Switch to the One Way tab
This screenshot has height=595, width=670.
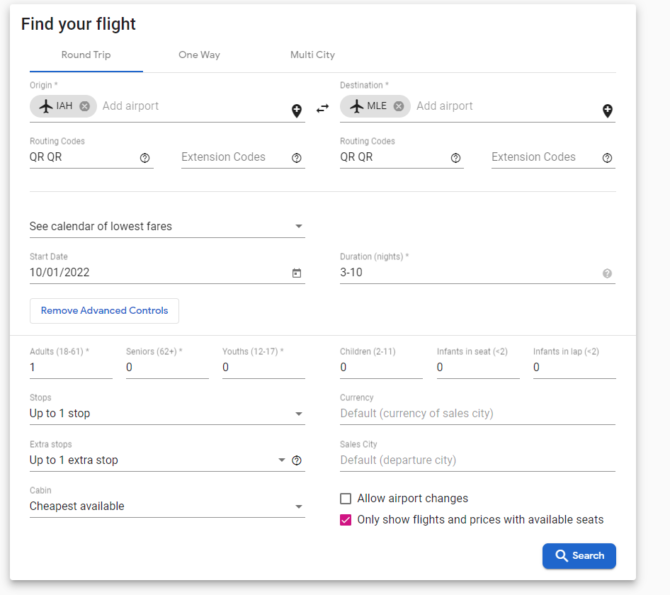click(199, 55)
